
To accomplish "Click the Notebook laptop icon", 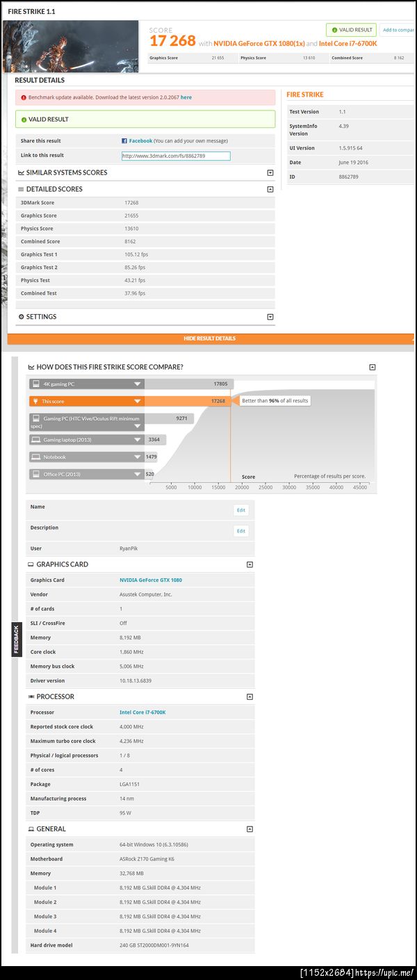I will pyautogui.click(x=35, y=457).
